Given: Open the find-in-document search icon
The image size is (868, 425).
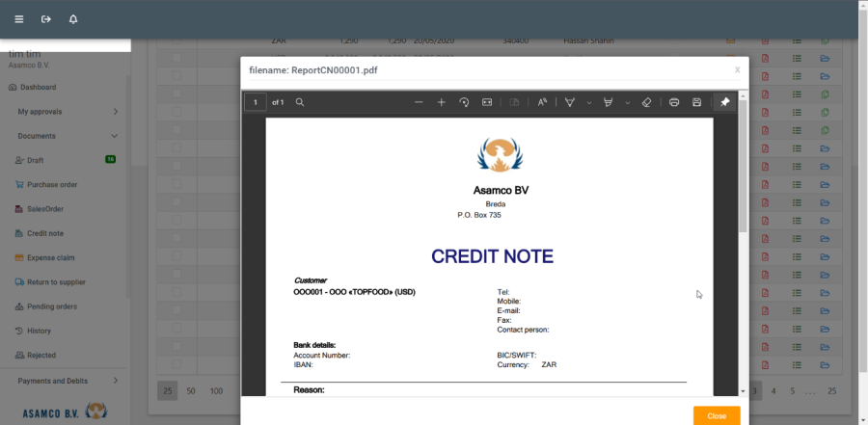Looking at the screenshot, I should [300, 102].
